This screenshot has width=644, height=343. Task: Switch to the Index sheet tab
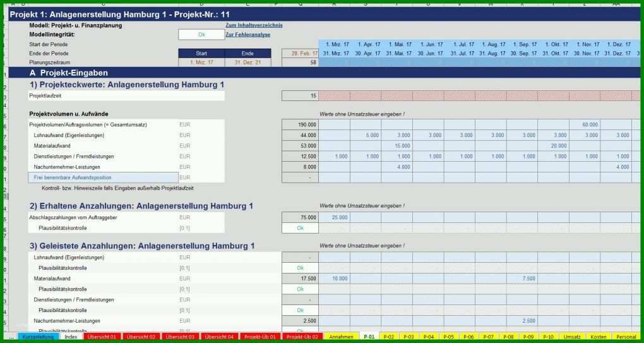coord(71,337)
